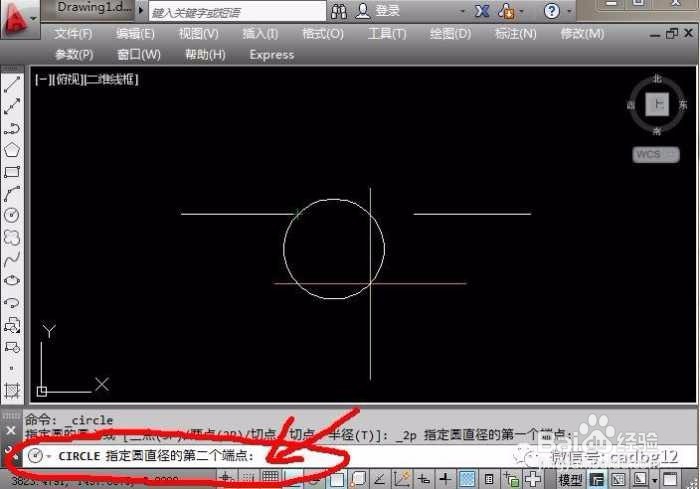Select the Revision Cloud tool
Image resolution: width=700 pixels, height=489 pixels.
[x=12, y=237]
